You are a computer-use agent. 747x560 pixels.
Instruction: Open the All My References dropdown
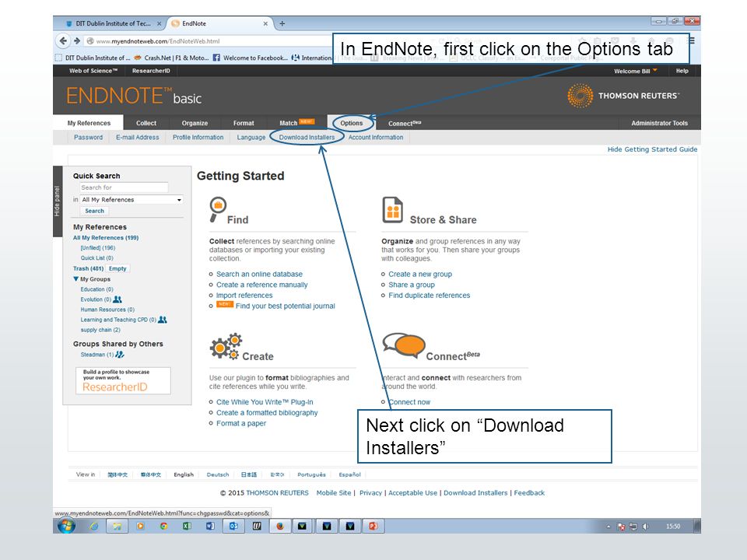[132, 200]
